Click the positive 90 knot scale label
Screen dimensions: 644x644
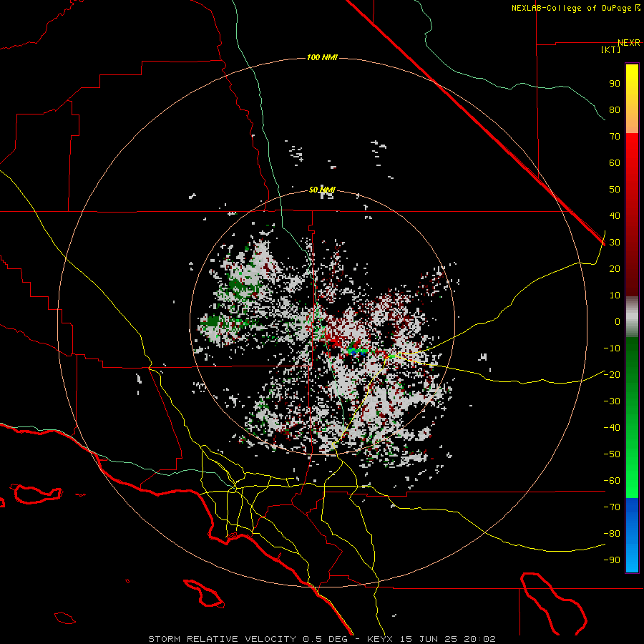click(x=615, y=84)
